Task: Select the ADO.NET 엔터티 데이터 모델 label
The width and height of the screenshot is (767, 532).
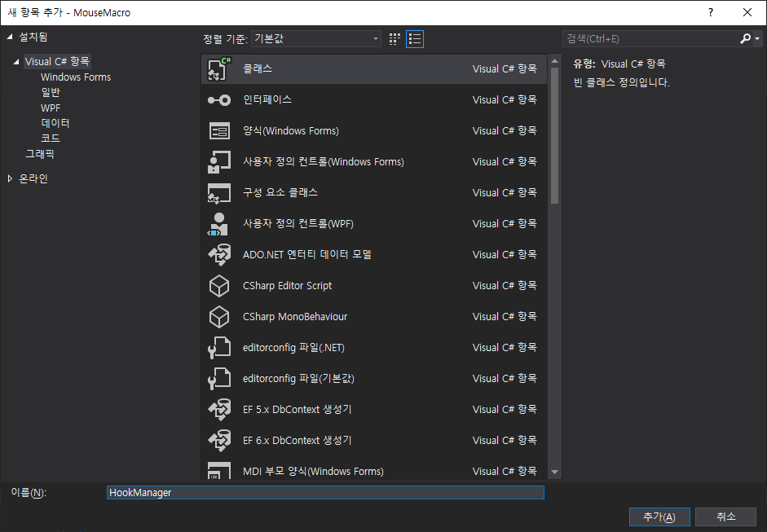Action: coord(306,255)
